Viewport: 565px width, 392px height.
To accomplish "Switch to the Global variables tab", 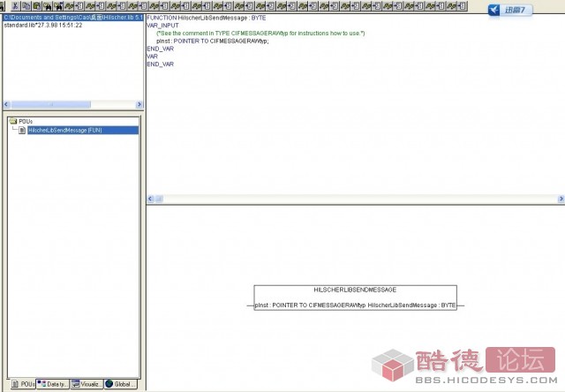I will tap(121, 384).
